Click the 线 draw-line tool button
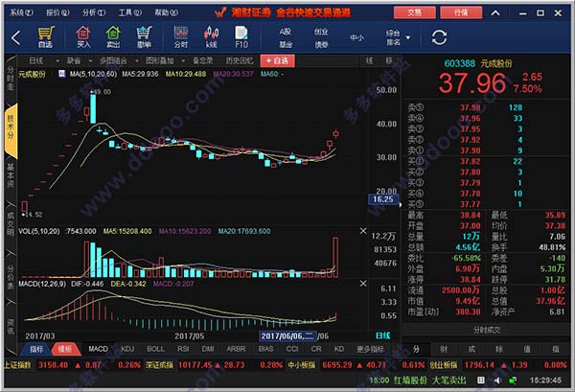The width and height of the screenshot is (575, 392). (369, 60)
